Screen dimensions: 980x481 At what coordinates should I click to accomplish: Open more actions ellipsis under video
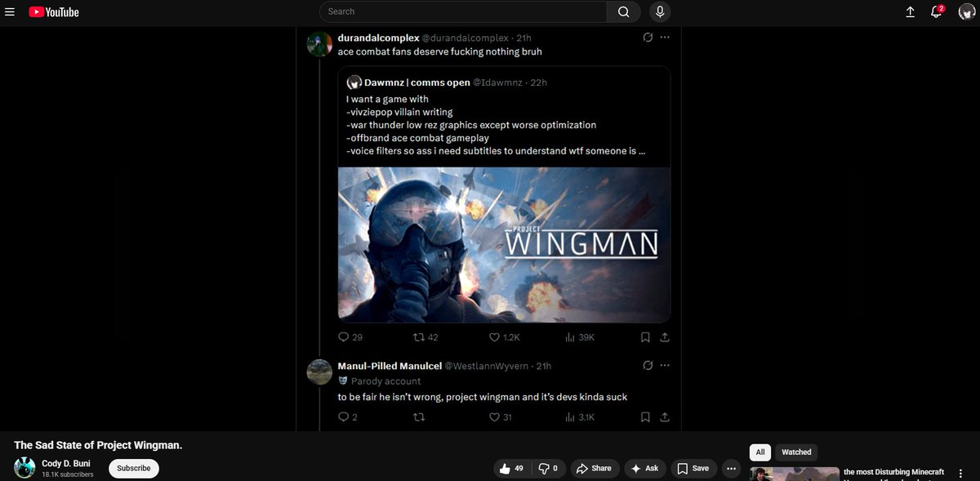(x=731, y=468)
